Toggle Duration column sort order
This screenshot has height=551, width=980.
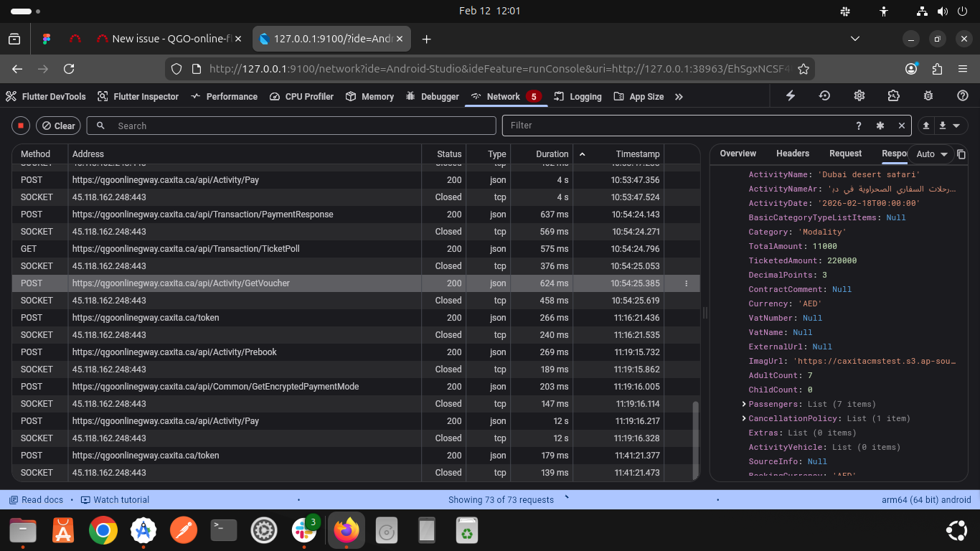(x=582, y=154)
